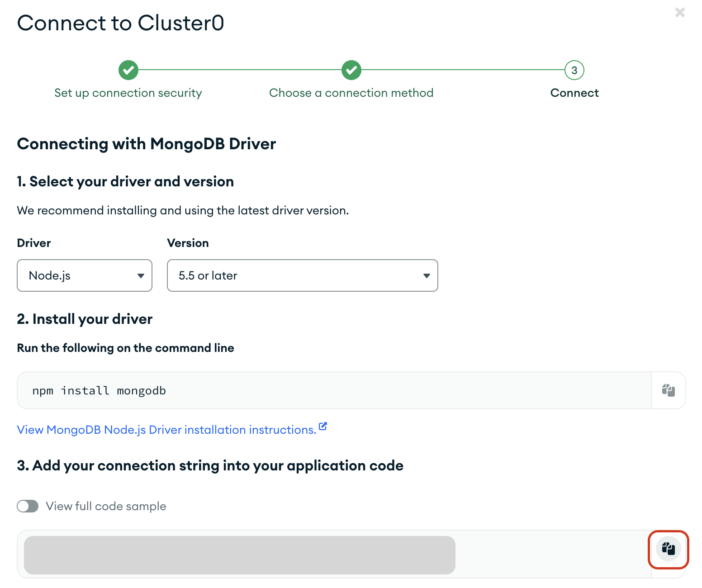Open MongoDB Node.js Driver installation instructions link
Viewport: 702px width, 588px height.
point(166,430)
